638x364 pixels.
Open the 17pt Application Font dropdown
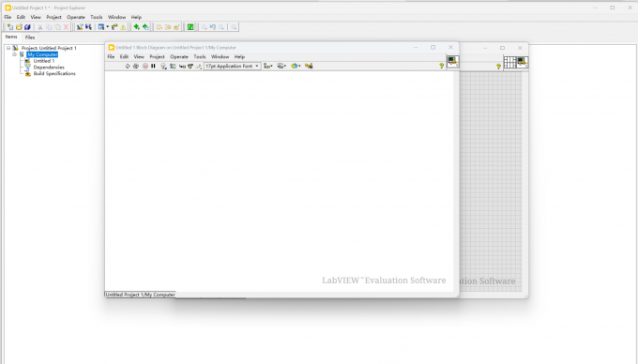232,66
